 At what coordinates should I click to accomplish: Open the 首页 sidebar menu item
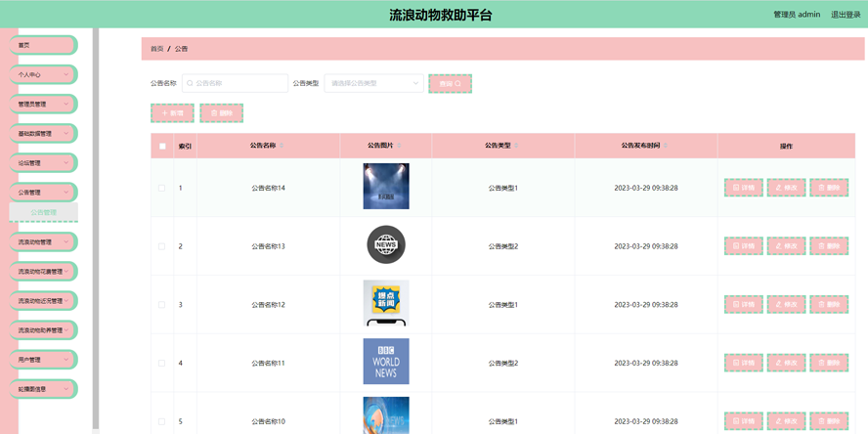(44, 45)
